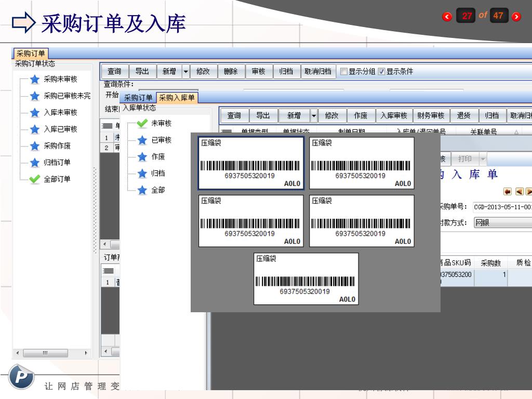Open the 付款方式 combo box showing 网银

coord(503,222)
